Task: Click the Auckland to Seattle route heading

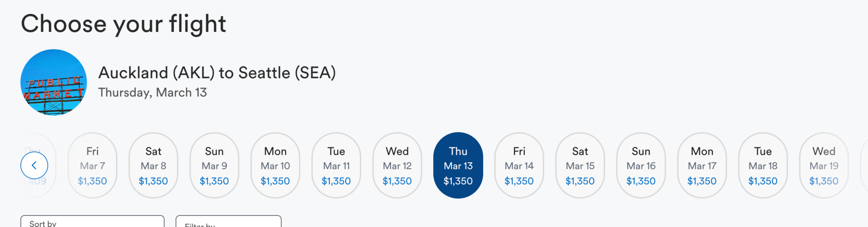Action: [217, 73]
